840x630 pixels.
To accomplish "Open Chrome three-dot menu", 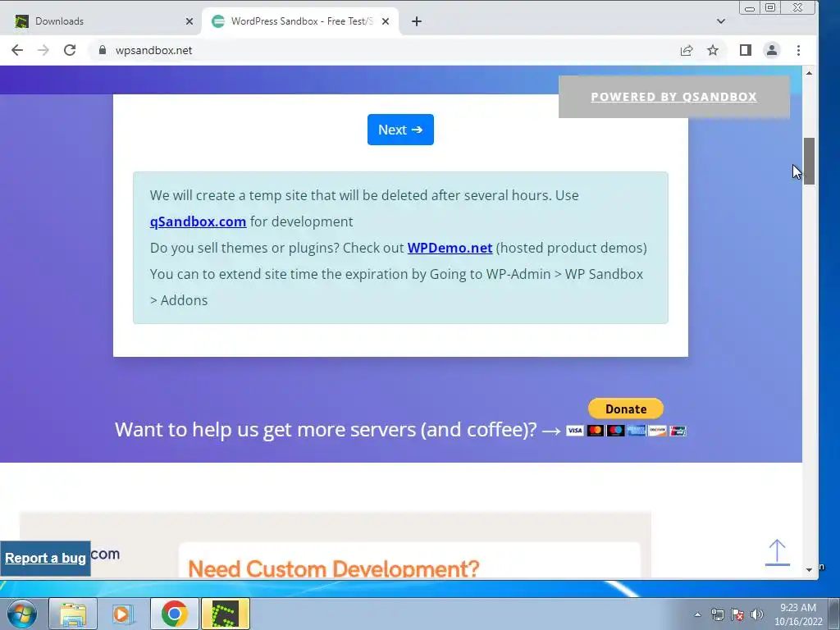I will pyautogui.click(x=798, y=50).
